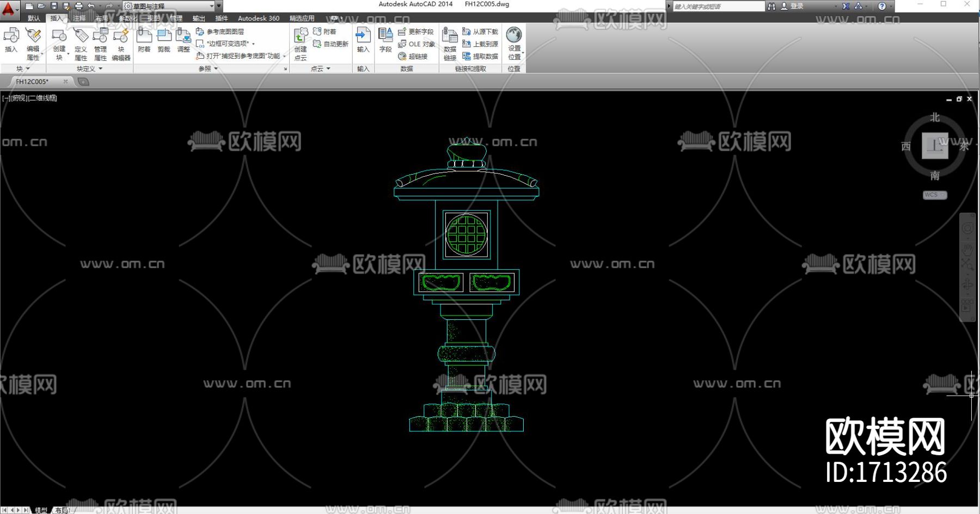Undo the last action with the arrow icon
The image size is (980, 514).
pyautogui.click(x=91, y=6)
